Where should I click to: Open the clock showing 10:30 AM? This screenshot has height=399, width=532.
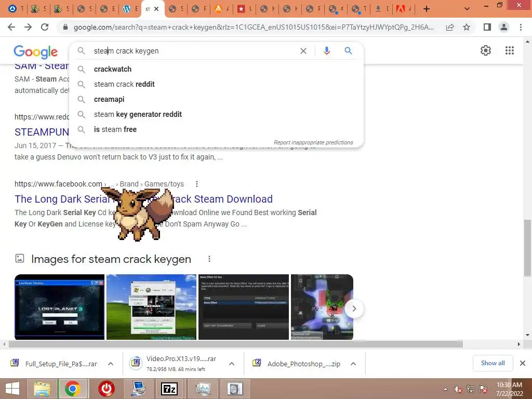(509, 389)
